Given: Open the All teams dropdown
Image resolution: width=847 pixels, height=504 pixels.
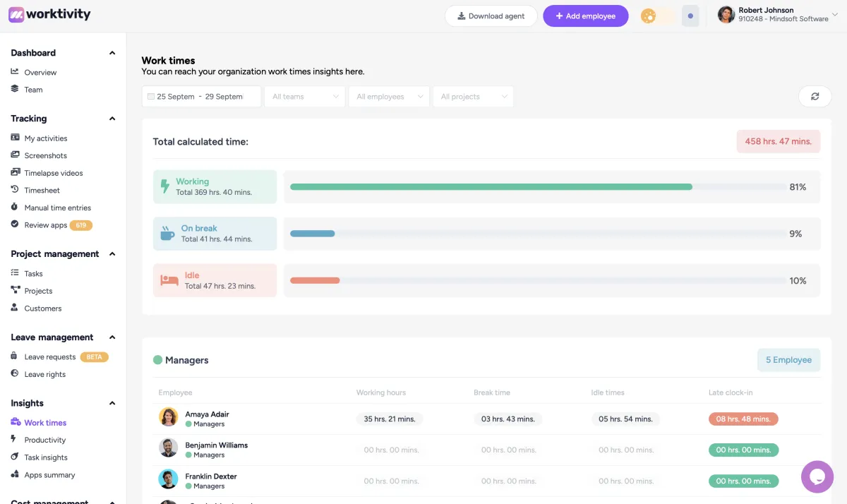Looking at the screenshot, I should click(305, 97).
